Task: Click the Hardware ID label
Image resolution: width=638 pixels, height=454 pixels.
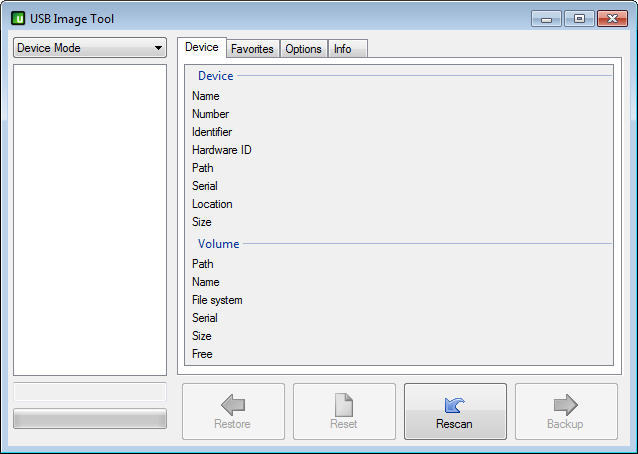Action: tap(222, 150)
